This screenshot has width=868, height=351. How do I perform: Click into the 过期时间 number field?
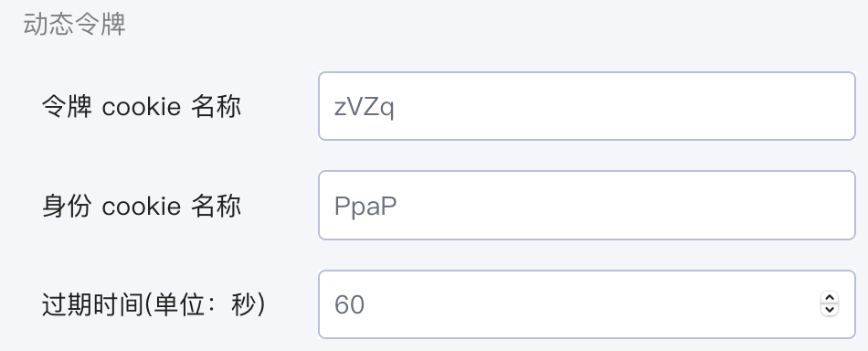(x=587, y=304)
